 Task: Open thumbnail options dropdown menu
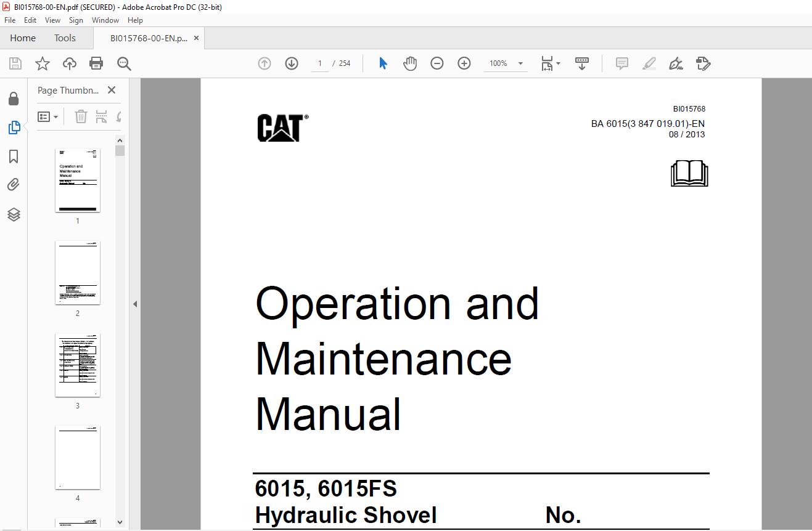coord(48,116)
